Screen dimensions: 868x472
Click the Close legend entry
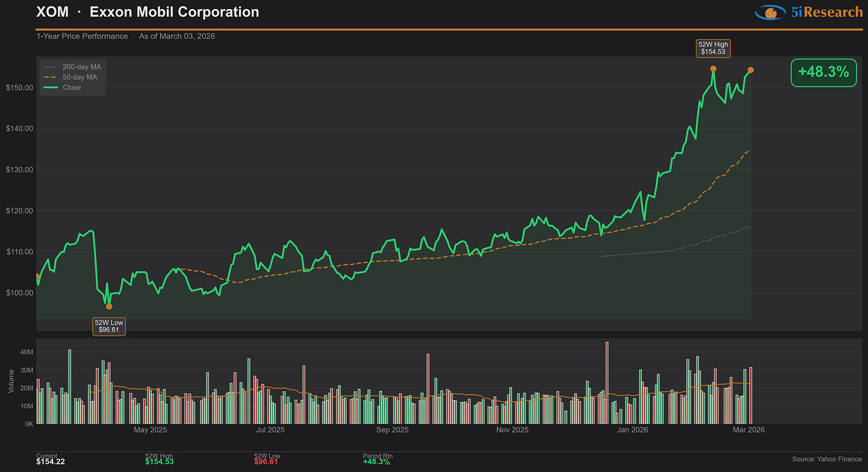[63, 88]
